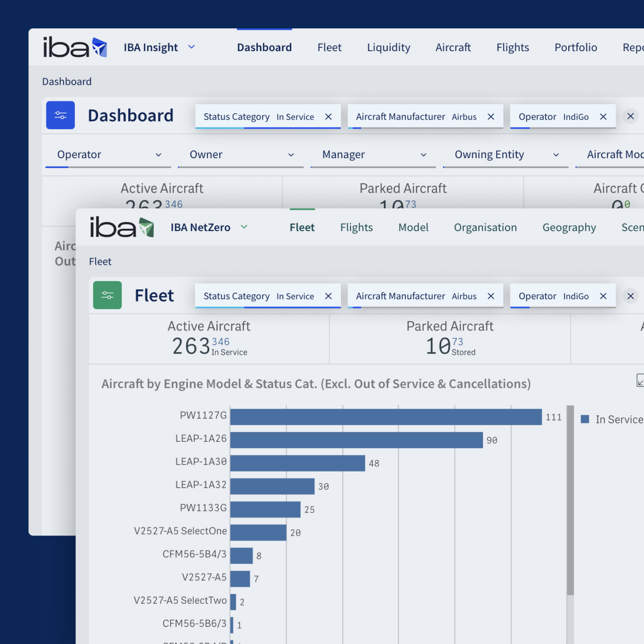The image size is (644, 644).
Task: Remove the Aircraft Manufacturer Airbus filter chip
Action: tap(490, 296)
